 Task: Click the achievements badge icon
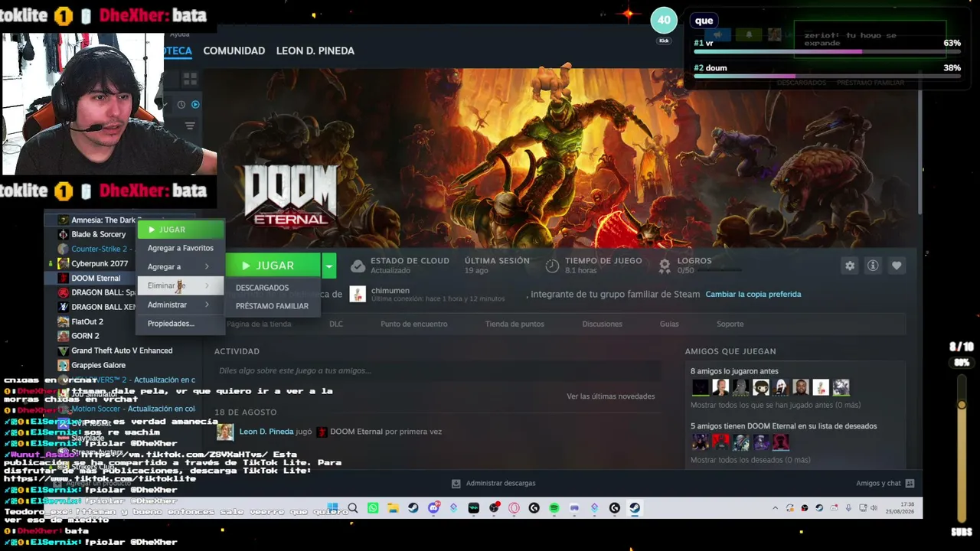[x=665, y=266]
